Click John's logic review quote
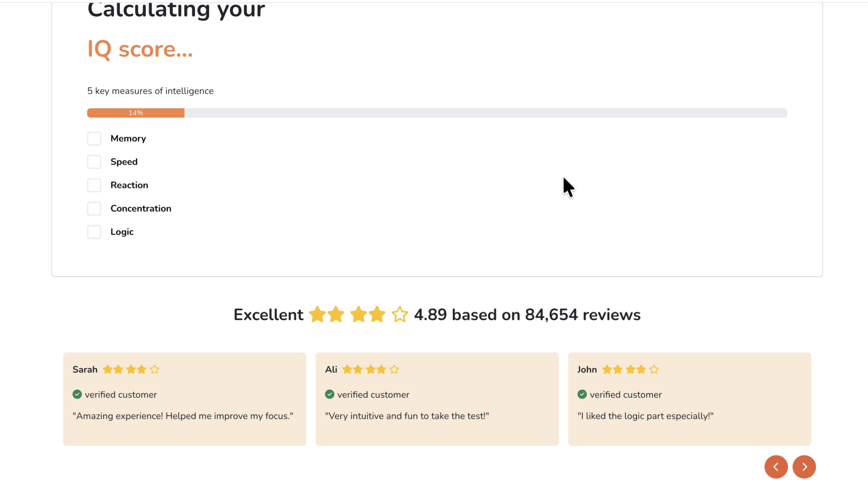The height and width of the screenshot is (480, 868). point(645,416)
